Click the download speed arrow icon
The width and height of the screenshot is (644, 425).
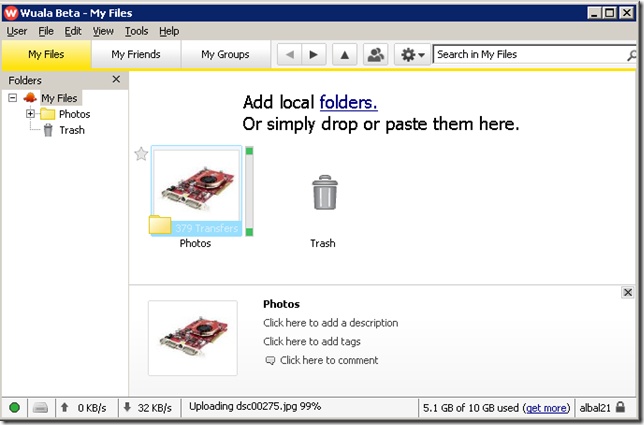click(127, 407)
